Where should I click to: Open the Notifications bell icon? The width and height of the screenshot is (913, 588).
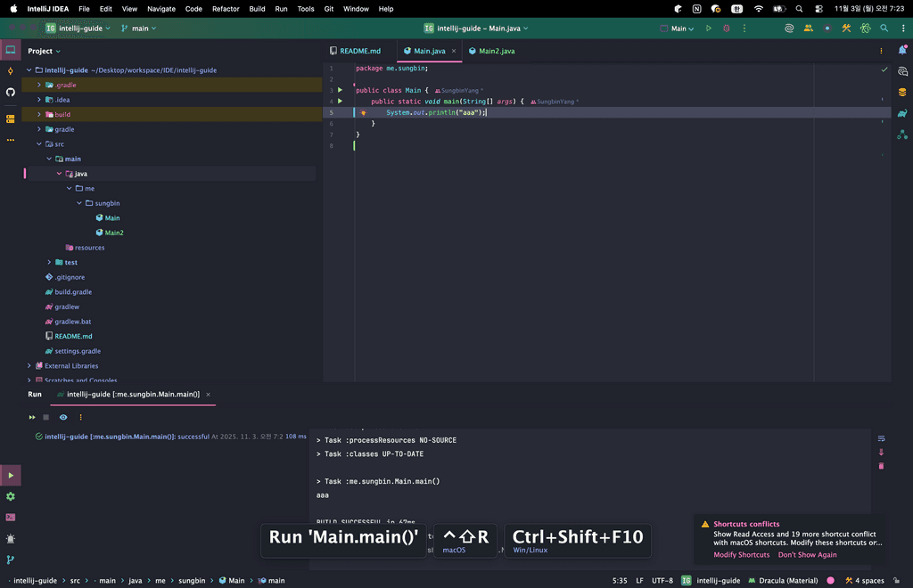coord(902,50)
